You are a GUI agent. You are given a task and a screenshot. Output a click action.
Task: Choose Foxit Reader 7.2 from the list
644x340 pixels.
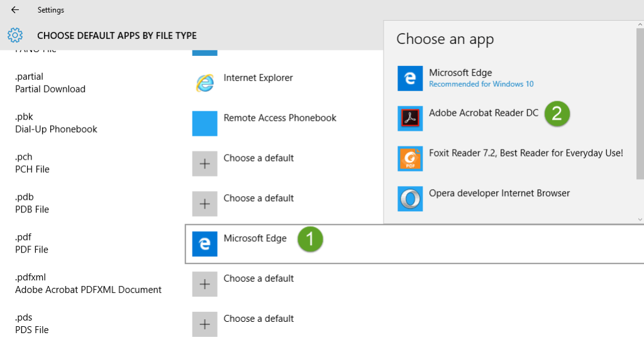pyautogui.click(x=526, y=153)
